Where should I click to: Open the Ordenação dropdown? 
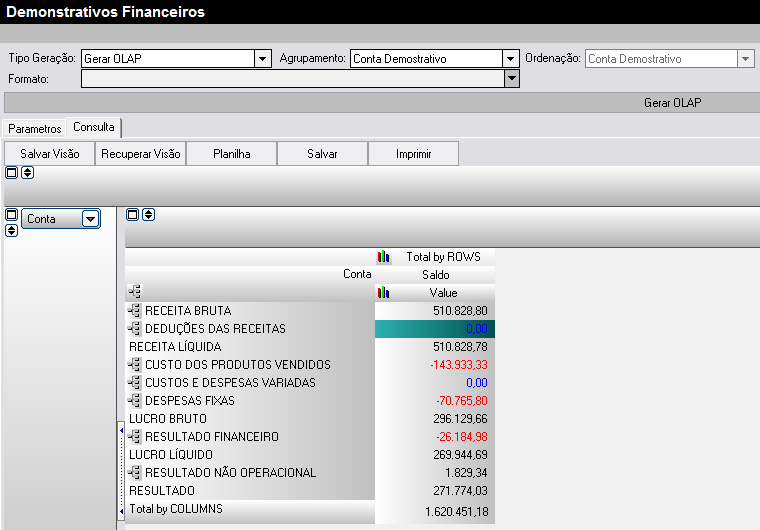745,59
